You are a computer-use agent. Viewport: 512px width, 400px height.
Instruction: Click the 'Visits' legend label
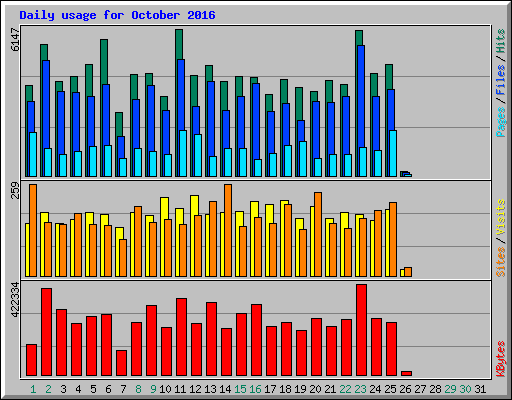[x=501, y=218]
